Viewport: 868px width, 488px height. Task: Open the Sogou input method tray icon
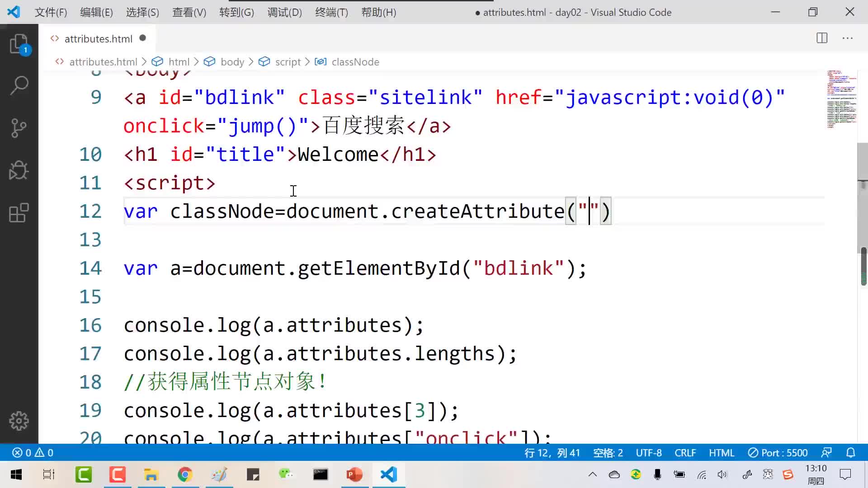tap(788, 474)
